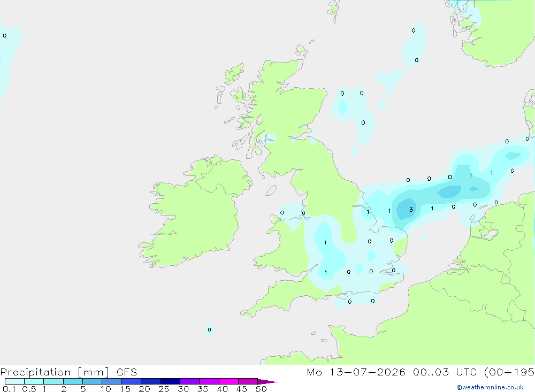Viewport: 535px width, 392px height.
Task: Select the 5–10 mm legend color swatch
Action: click(x=93, y=381)
